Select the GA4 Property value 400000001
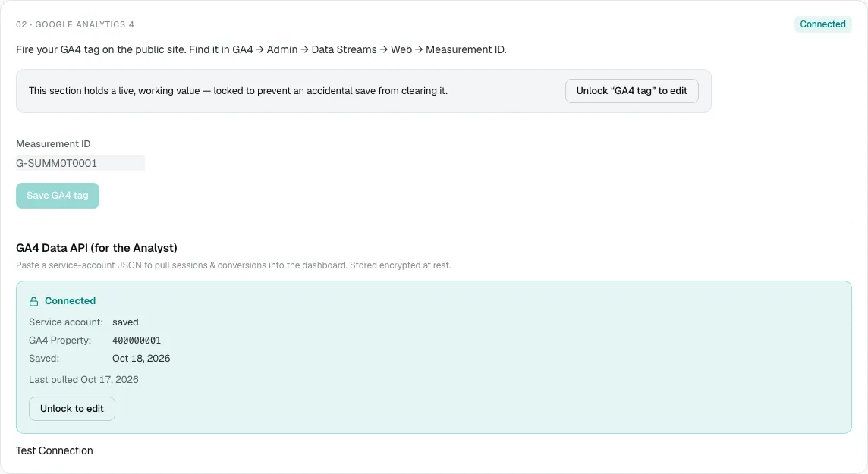This screenshot has width=868, height=474. coord(137,341)
